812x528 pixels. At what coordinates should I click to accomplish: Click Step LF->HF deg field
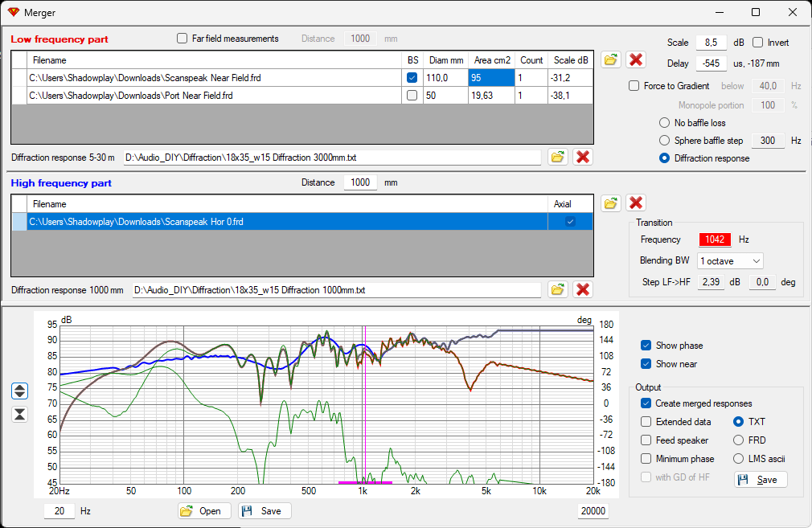(x=762, y=282)
